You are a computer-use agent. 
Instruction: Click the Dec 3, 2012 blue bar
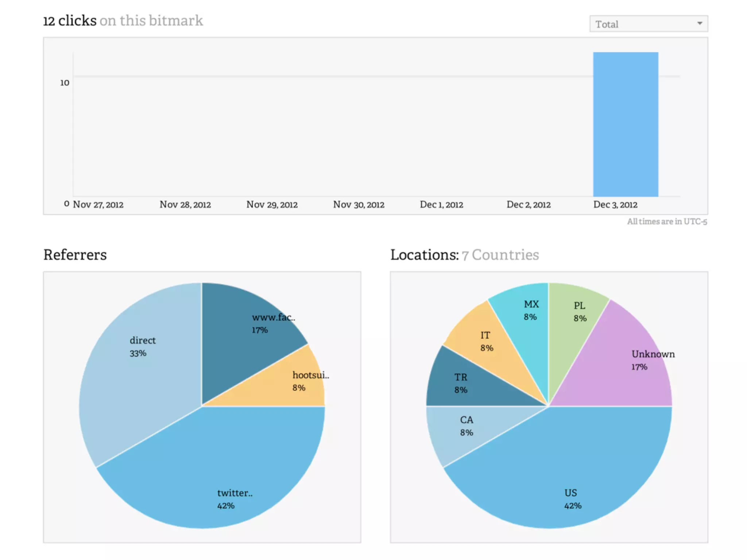[x=625, y=124]
